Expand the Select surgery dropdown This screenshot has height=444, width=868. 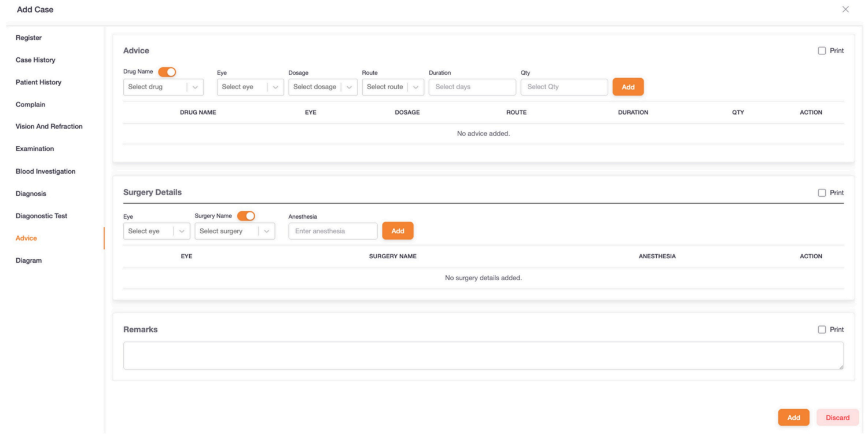(x=234, y=231)
